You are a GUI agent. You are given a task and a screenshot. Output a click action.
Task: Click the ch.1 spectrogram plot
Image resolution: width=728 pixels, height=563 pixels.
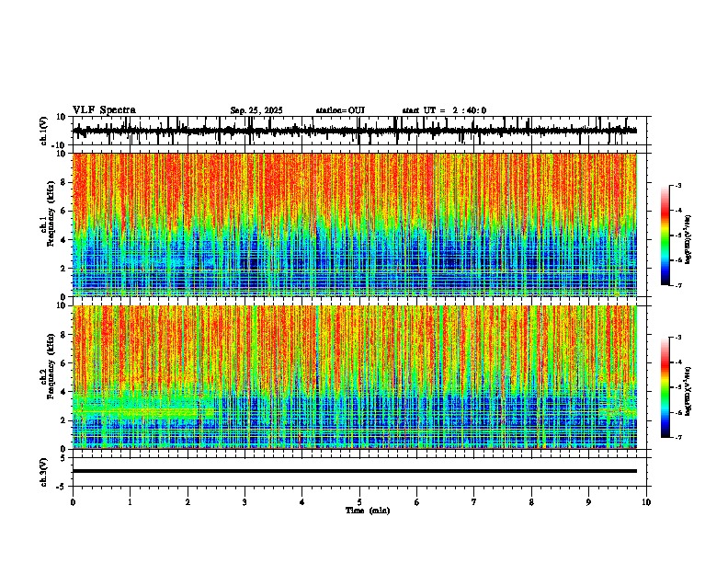pyautogui.click(x=355, y=224)
